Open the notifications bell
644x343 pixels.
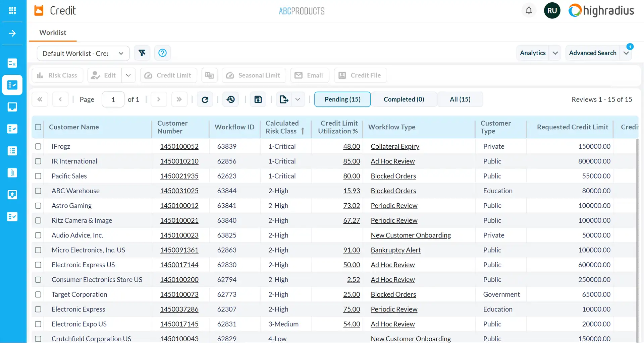click(x=529, y=10)
